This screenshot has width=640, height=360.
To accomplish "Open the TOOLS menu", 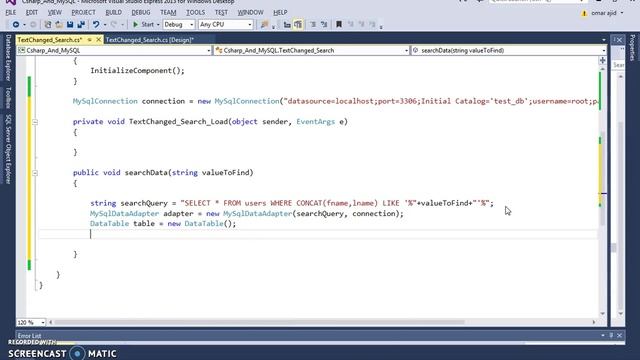I will pyautogui.click(x=196, y=13).
